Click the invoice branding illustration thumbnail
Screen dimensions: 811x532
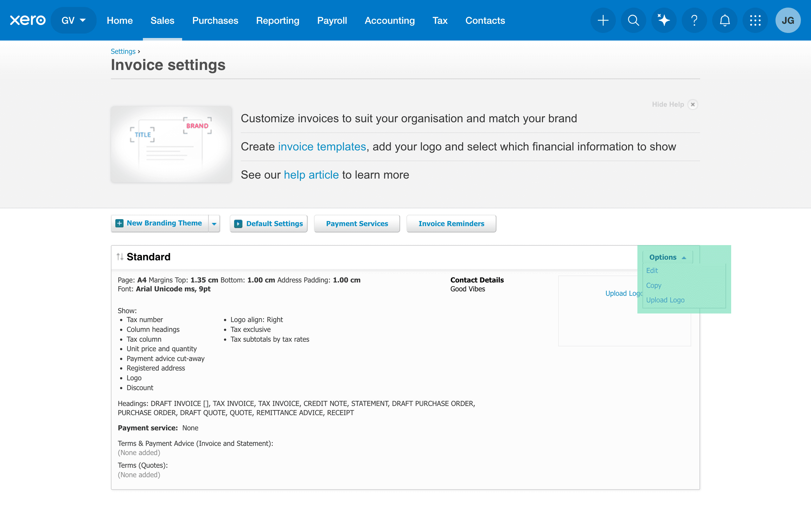point(171,144)
